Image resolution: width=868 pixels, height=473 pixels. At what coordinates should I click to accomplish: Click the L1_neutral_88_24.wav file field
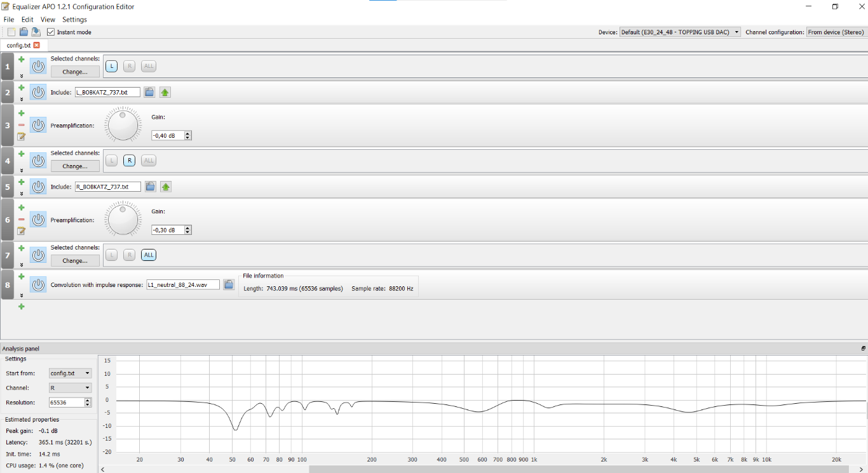pyautogui.click(x=183, y=285)
